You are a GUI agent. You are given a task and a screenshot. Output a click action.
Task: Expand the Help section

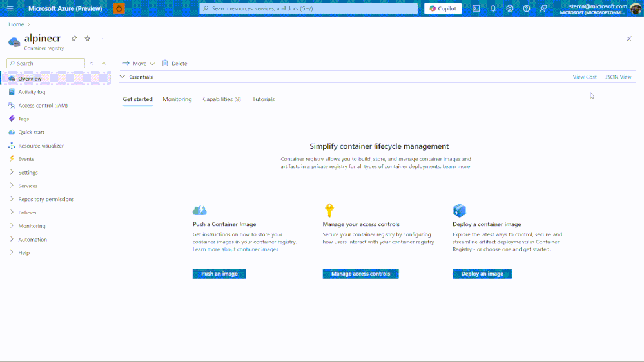12,252
